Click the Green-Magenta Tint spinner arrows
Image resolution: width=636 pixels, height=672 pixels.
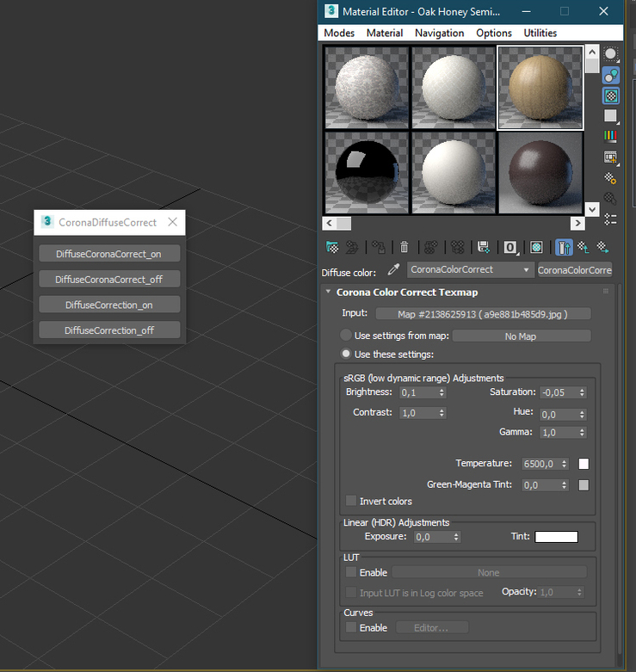pos(564,485)
